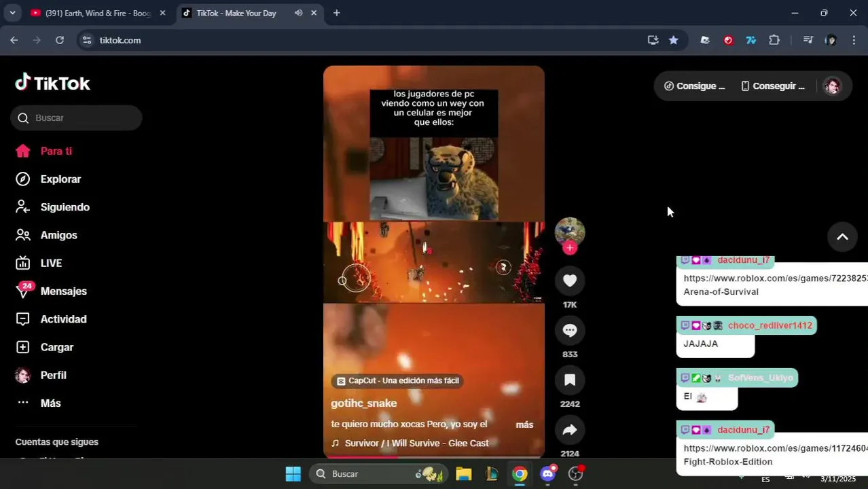
Task: Open Perfil in the sidebar
Action: pyautogui.click(x=41, y=375)
